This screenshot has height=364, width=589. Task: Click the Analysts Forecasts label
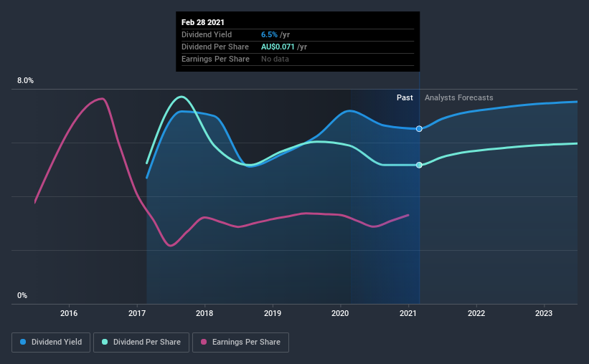pos(458,97)
